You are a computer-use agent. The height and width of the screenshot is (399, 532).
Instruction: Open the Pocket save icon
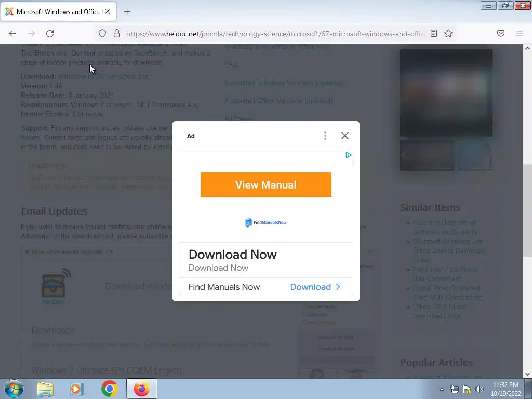pos(501,33)
